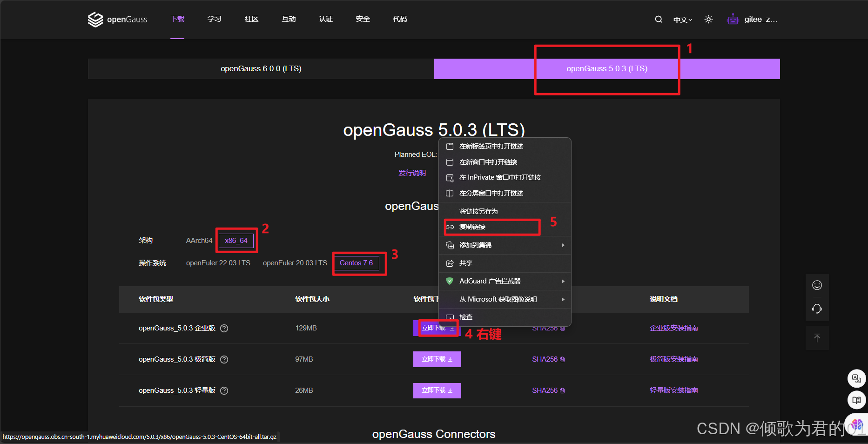Toggle the light/dark theme sun icon
Screen dimensions: 868x444
[708, 19]
